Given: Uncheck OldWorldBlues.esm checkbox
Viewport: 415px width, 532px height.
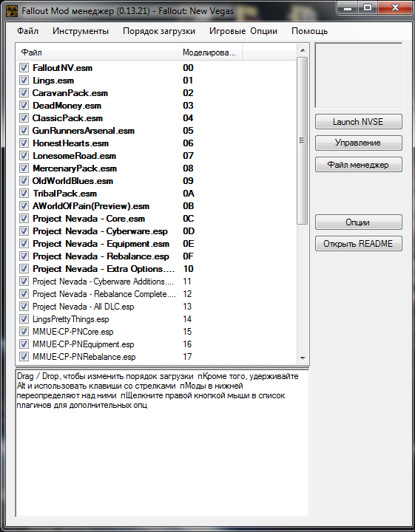Looking at the screenshot, I should [x=24, y=181].
